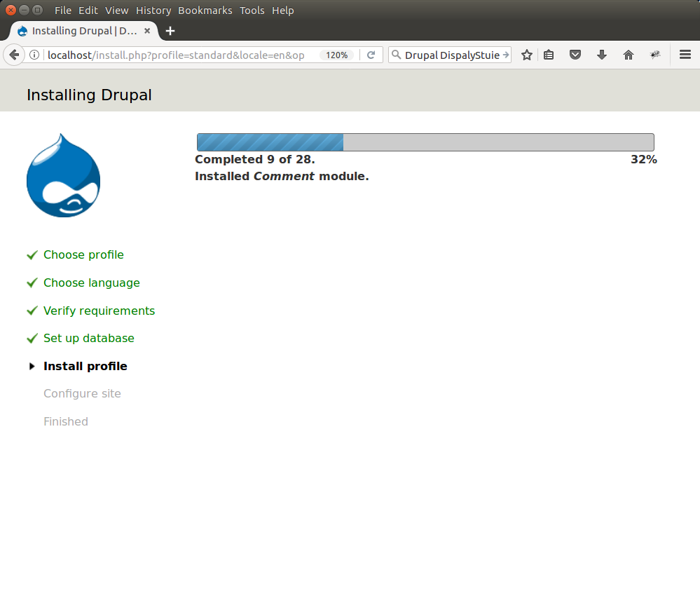Open the Tools menu
This screenshot has width=700, height=605.
[x=252, y=11]
